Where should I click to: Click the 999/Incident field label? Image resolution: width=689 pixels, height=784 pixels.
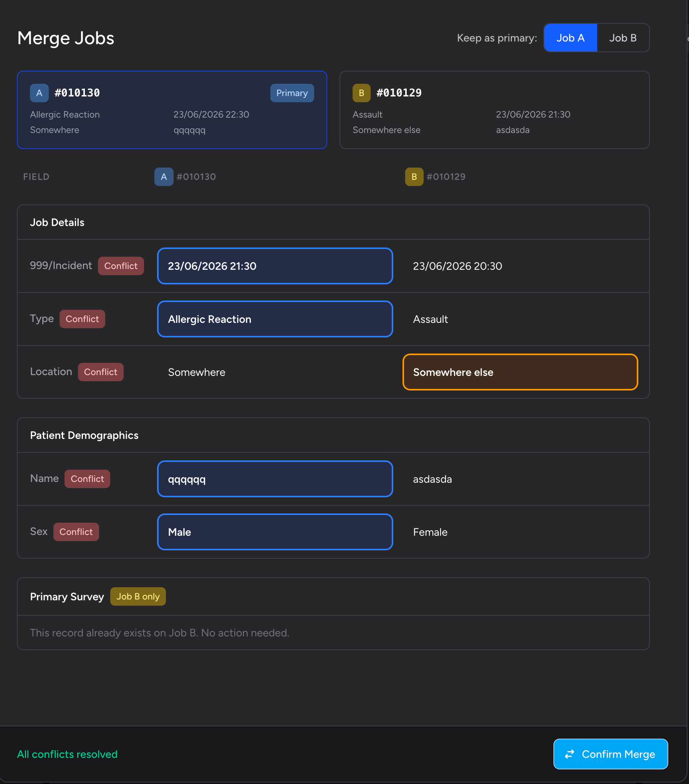(61, 266)
